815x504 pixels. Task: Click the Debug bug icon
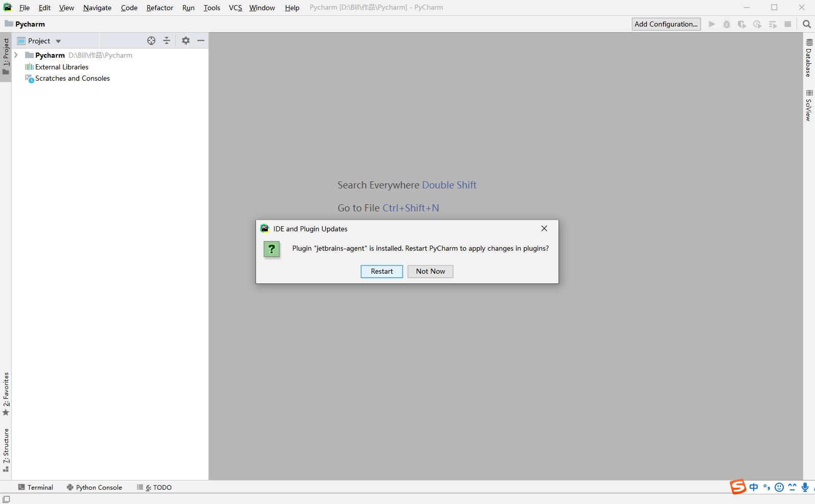727,24
